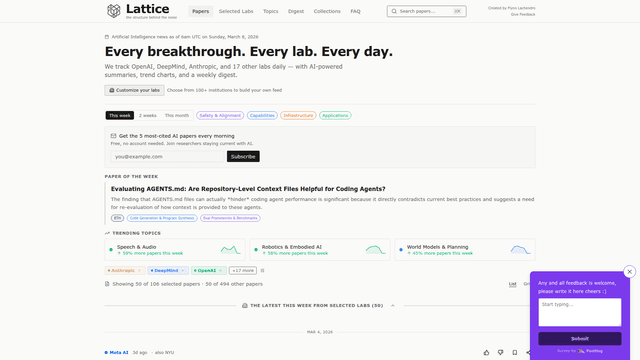Click the ETH tag on the featured paper

[118, 218]
